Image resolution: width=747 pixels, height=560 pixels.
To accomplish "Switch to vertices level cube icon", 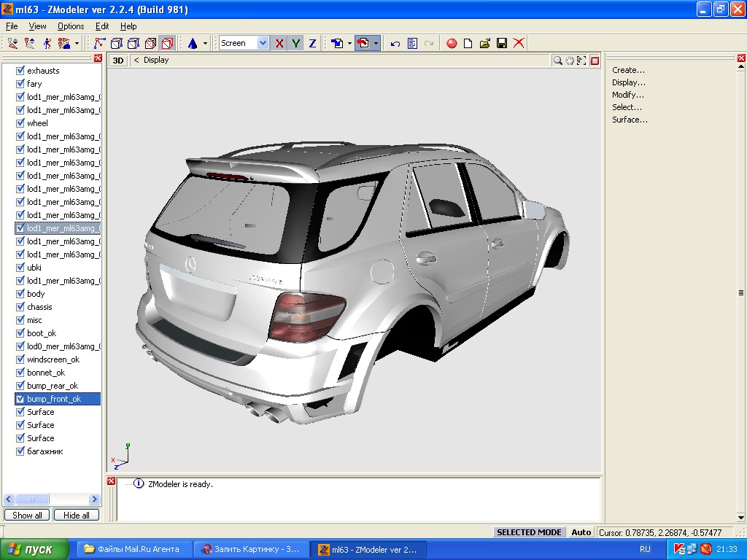I will (116, 43).
